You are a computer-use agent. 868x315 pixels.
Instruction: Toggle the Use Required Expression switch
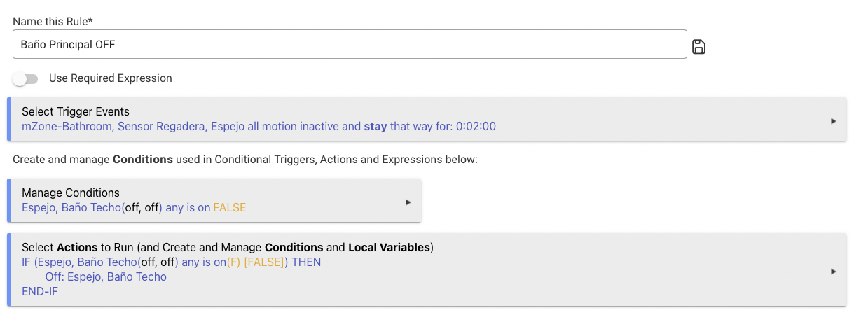[x=25, y=79]
